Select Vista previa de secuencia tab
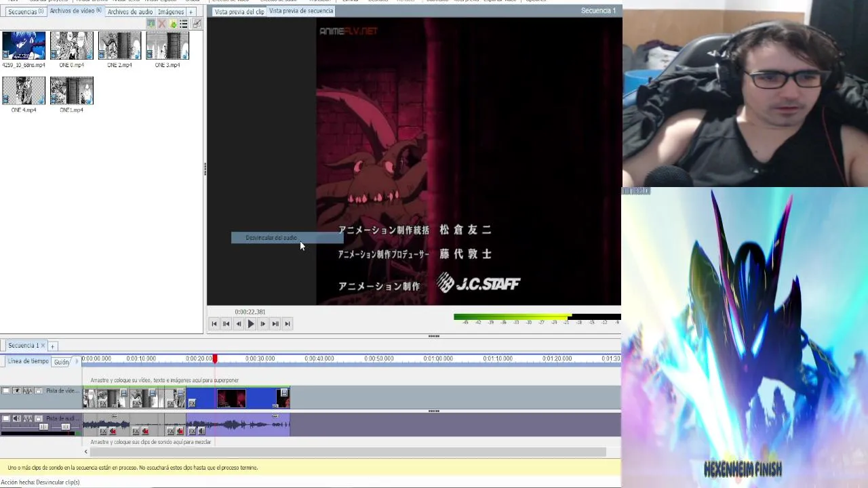The height and width of the screenshot is (488, 868). (x=301, y=11)
